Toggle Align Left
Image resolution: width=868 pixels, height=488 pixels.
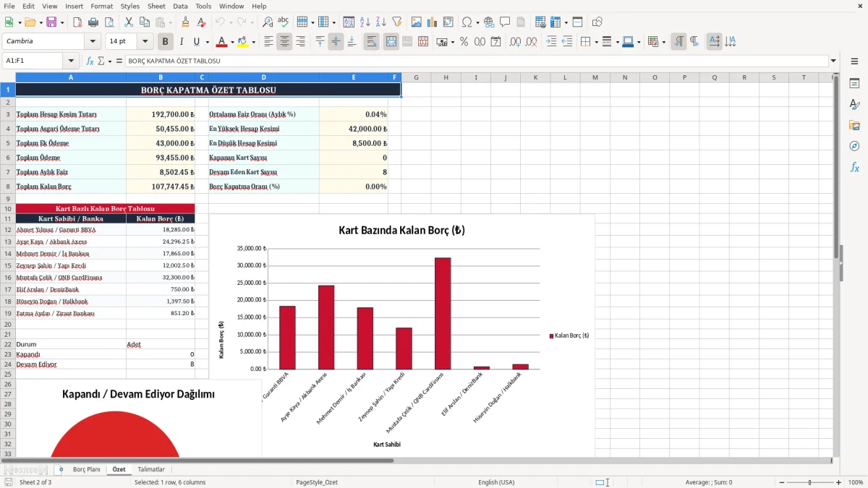(268, 42)
